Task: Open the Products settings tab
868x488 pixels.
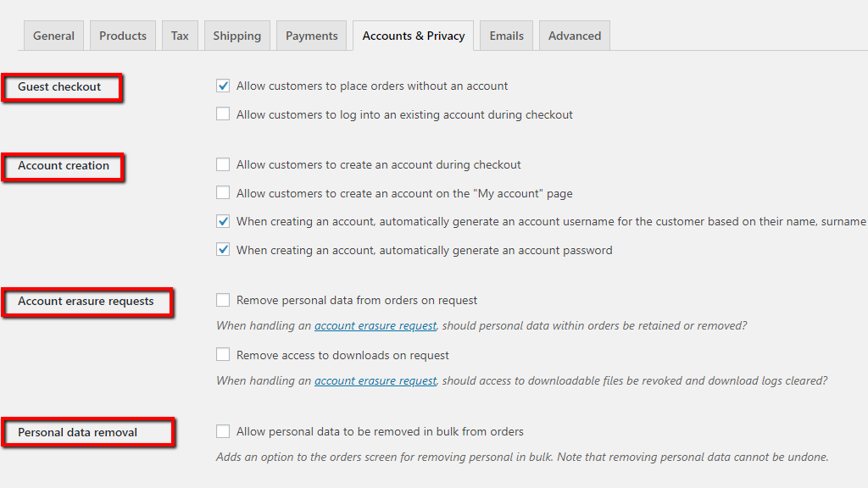Action: tap(122, 36)
